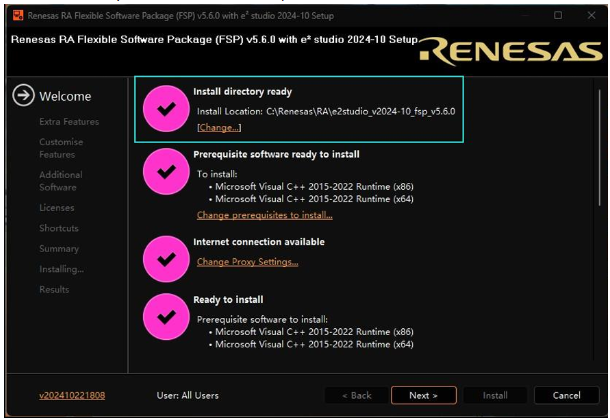Open Change prerequisites to install link
The image size is (610, 420).
click(x=265, y=215)
